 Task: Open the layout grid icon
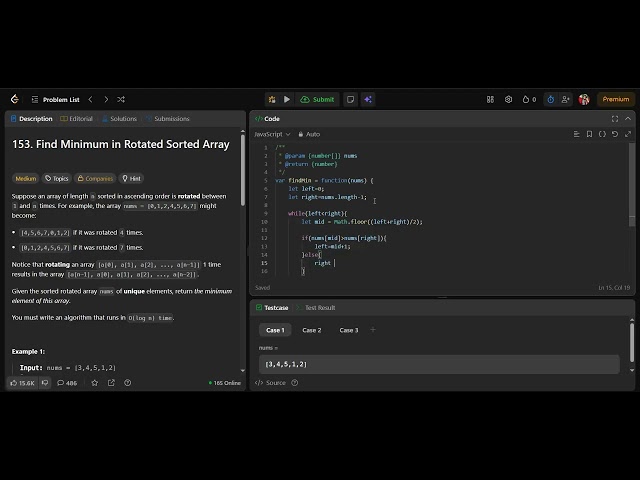click(490, 99)
